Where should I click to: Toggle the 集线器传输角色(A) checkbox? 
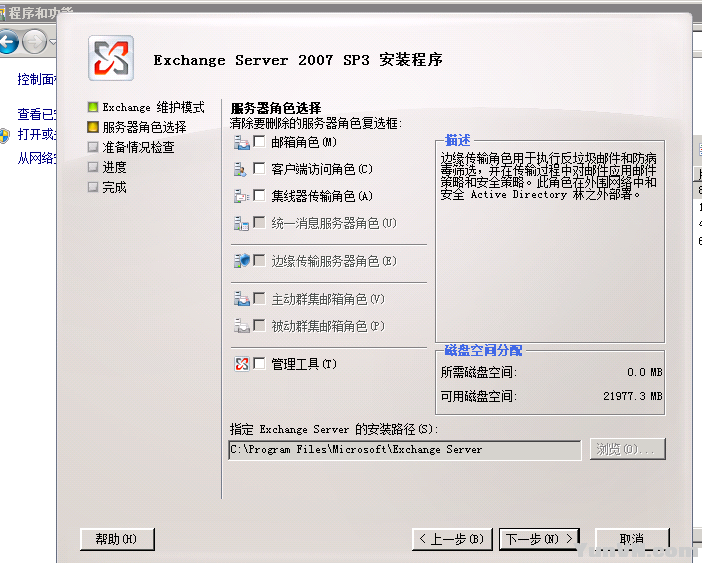(259, 195)
